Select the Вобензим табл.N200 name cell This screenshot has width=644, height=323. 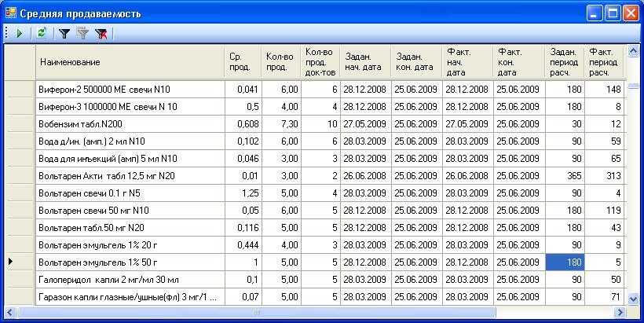[130, 123]
